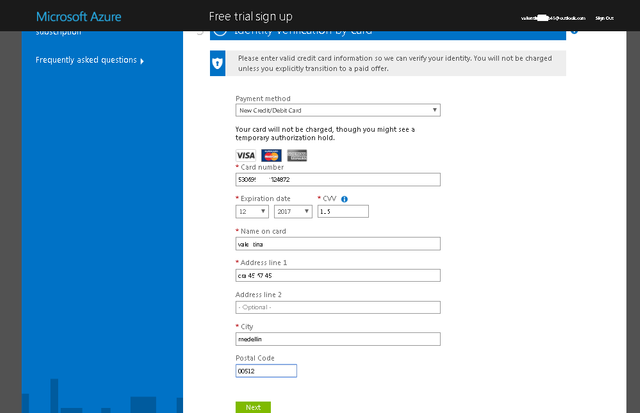The width and height of the screenshot is (640, 413).
Task: Focus the optional Address line 2 field
Action: (338, 307)
